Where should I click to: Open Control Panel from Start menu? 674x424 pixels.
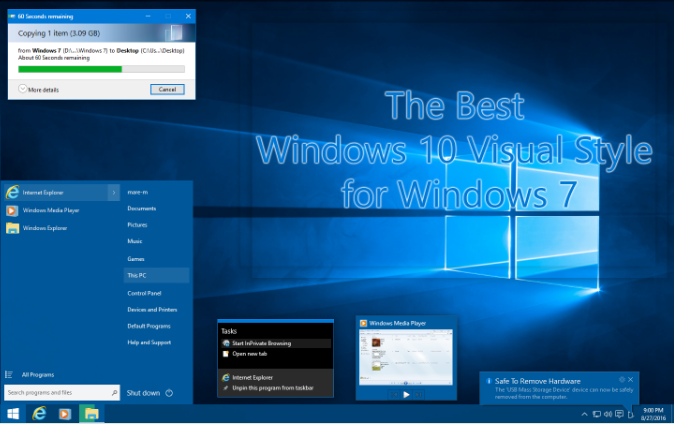[144, 293]
